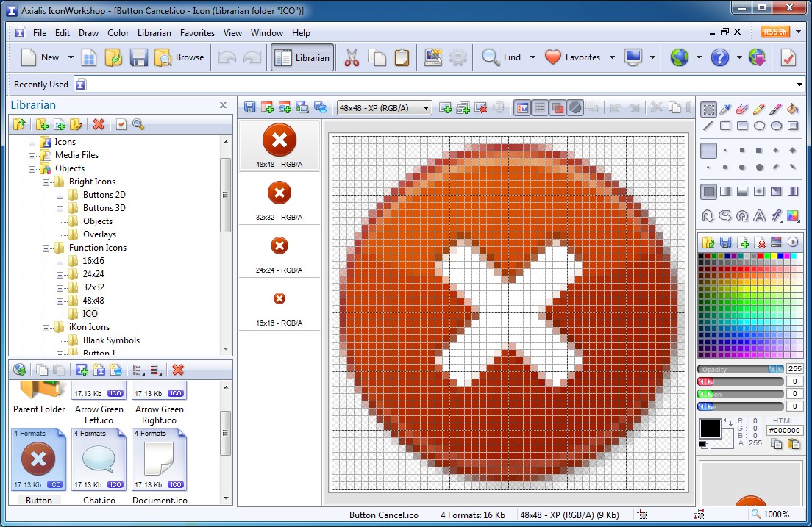Select the Eraser tool
This screenshot has height=527, width=812.
click(741, 109)
